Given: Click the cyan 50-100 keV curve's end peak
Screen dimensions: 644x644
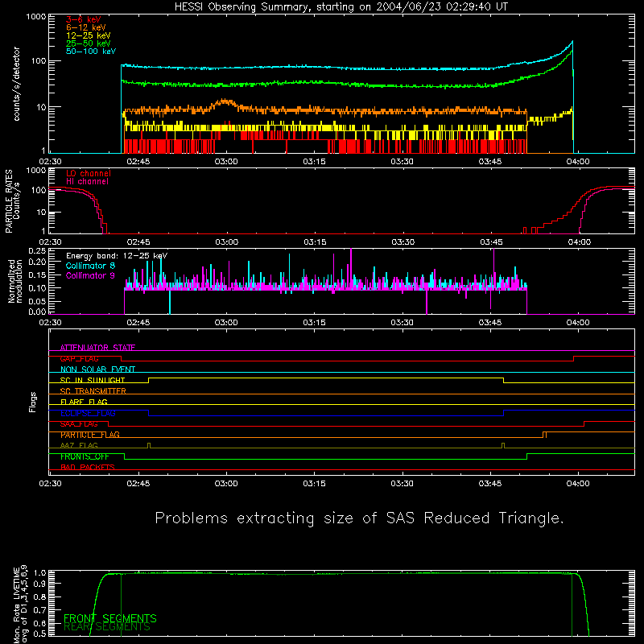Looking at the screenshot, I should (572, 42).
